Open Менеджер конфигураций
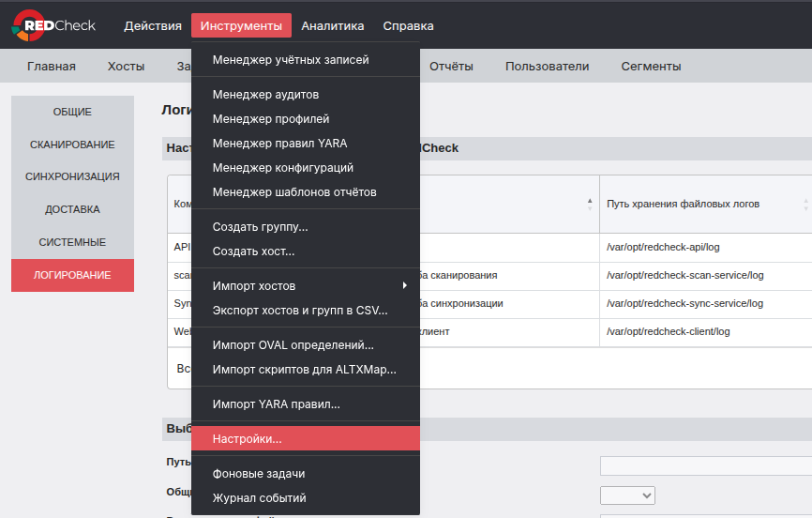 point(306,167)
